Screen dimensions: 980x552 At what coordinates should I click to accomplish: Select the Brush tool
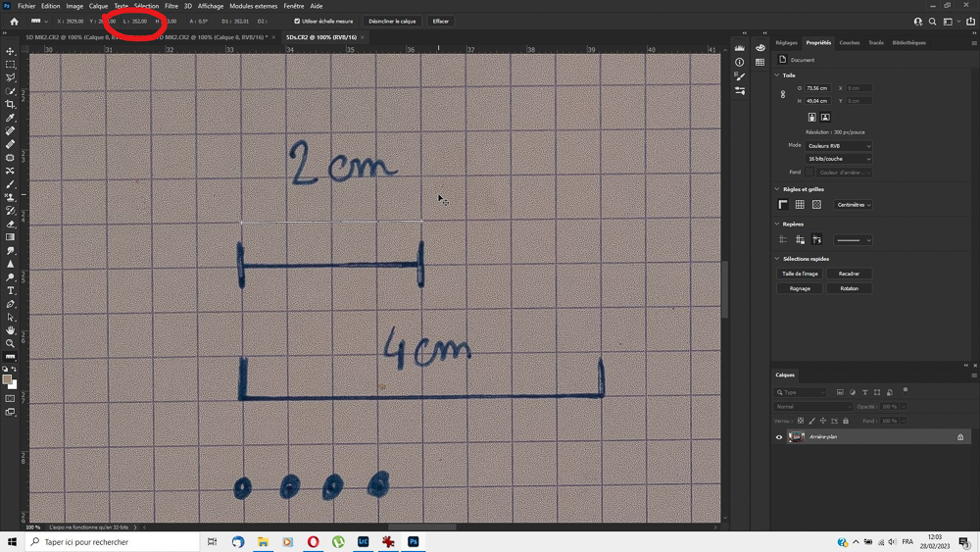click(10, 183)
